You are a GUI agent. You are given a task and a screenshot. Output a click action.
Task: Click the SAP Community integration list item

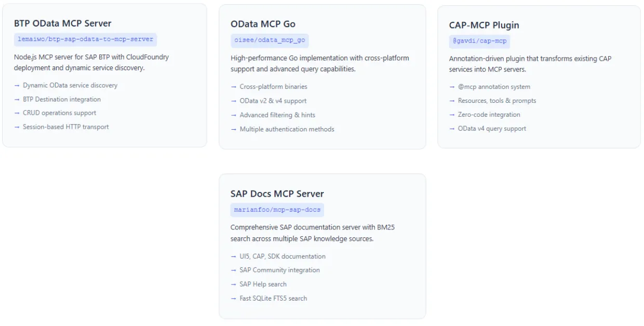tap(280, 270)
